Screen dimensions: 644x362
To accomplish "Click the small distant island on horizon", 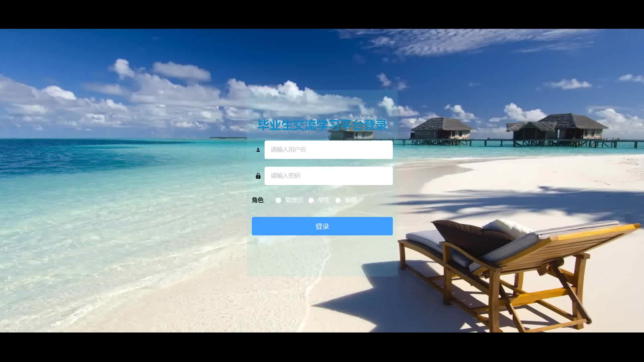I will coord(228,137).
